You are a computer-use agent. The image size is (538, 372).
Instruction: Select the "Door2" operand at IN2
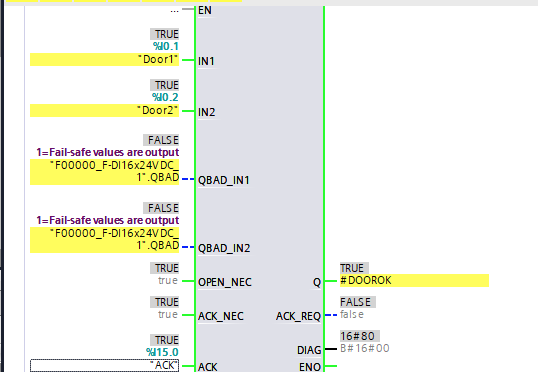click(x=104, y=111)
